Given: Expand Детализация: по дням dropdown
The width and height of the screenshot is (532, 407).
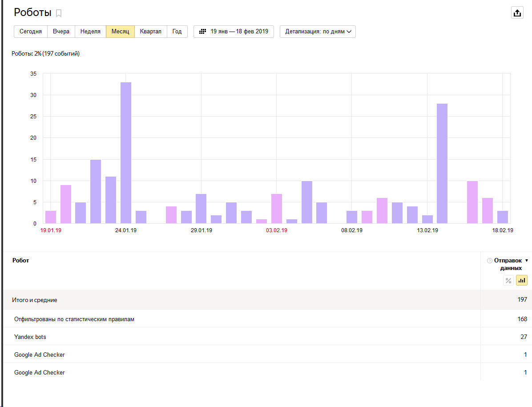Looking at the screenshot, I should [318, 32].
